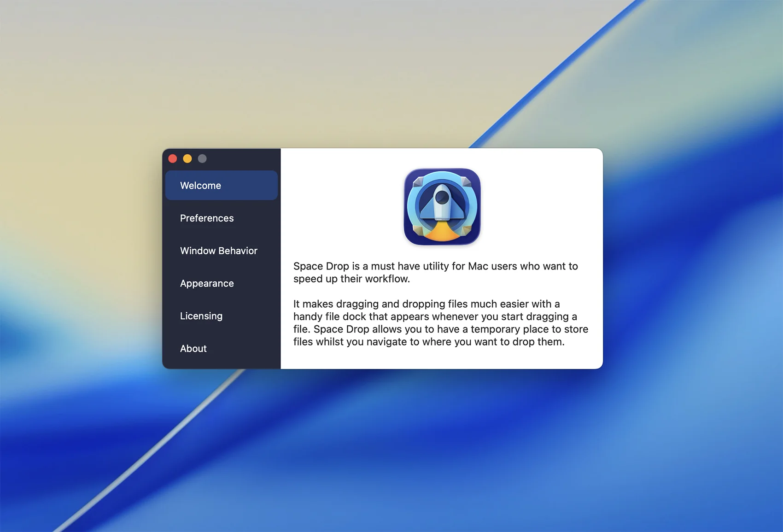Show the About section
Screen dimensions: 783x532
[x=193, y=349]
